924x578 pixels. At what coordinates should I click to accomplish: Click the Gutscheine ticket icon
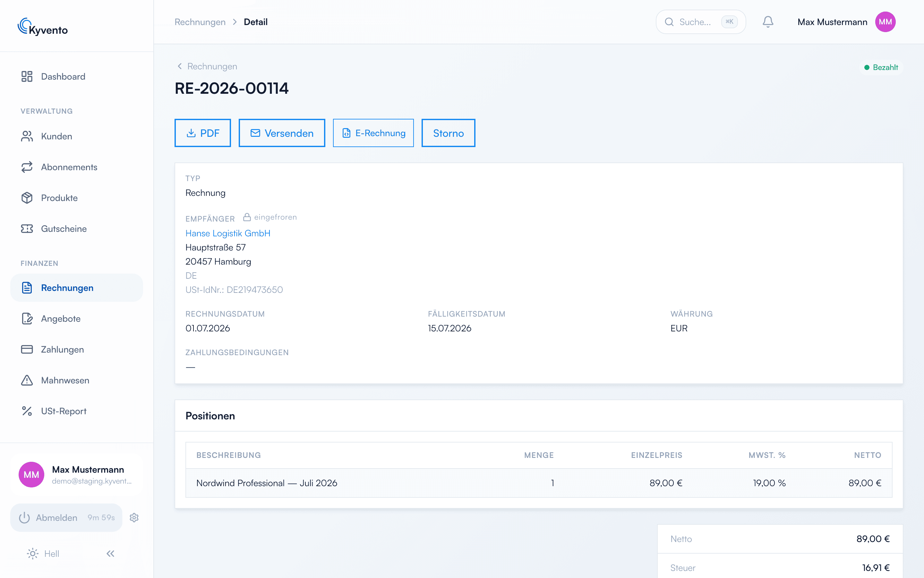coord(27,229)
